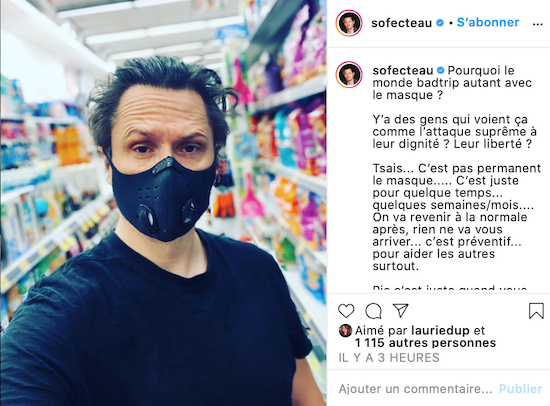Image resolution: width=550 pixels, height=406 pixels.
Task: Open sofecteau username in the post header
Action: pyautogui.click(x=402, y=23)
